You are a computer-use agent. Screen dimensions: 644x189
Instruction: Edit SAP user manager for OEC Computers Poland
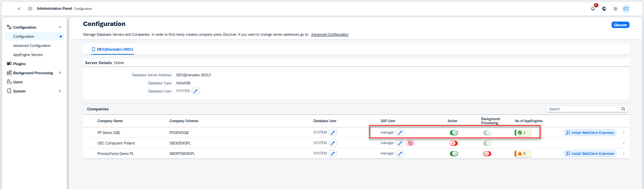400,143
